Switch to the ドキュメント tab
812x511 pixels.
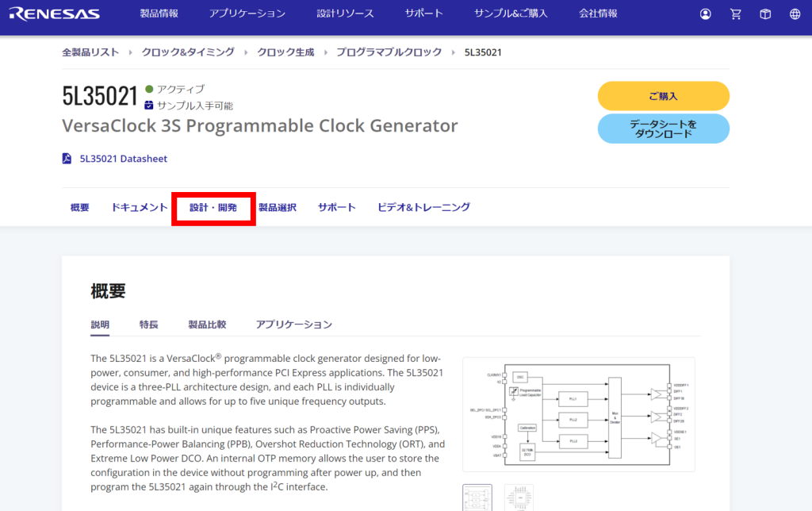[140, 206]
